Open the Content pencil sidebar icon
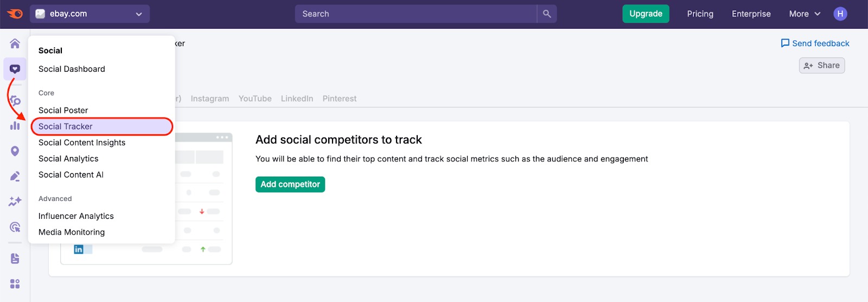The width and height of the screenshot is (868, 302). click(15, 177)
